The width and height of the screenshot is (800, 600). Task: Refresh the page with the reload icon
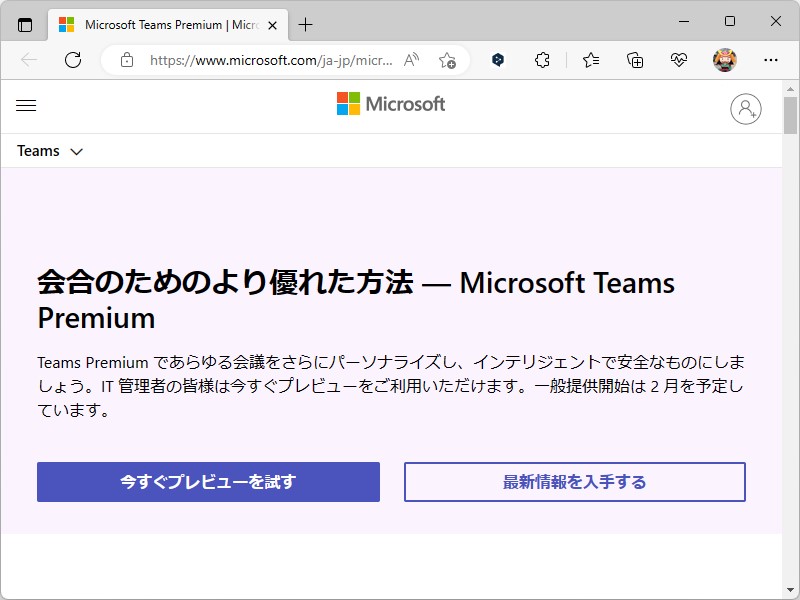(72, 60)
